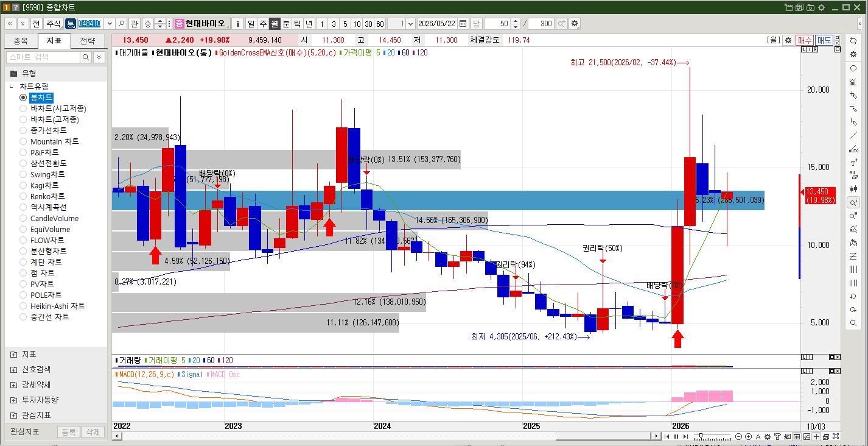Click the gear icon next to [월] label
The image size is (868, 446).
[788, 40]
